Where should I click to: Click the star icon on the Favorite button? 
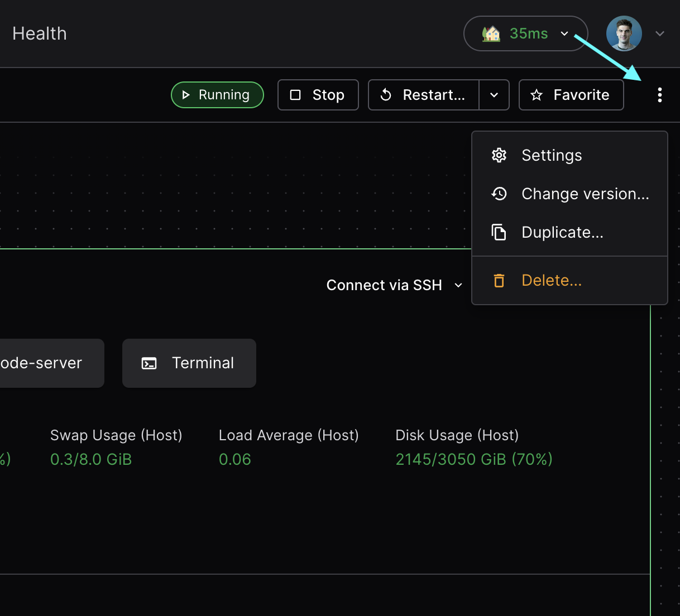pos(537,95)
